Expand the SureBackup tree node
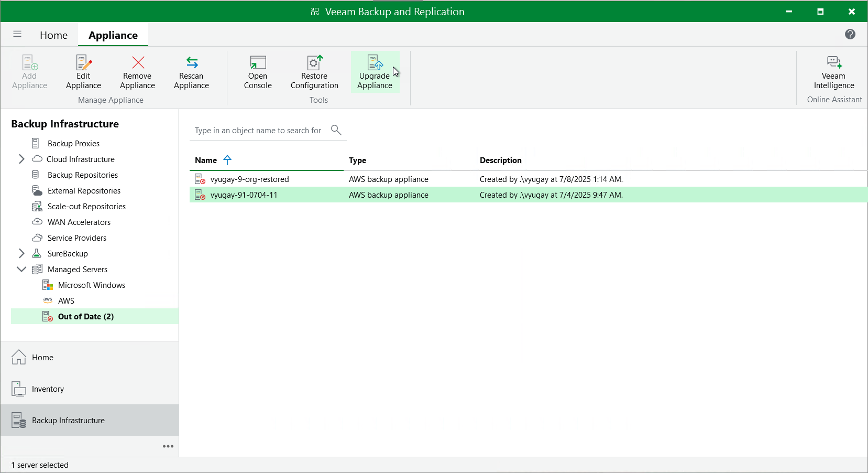The height and width of the screenshot is (473, 868). point(21,253)
